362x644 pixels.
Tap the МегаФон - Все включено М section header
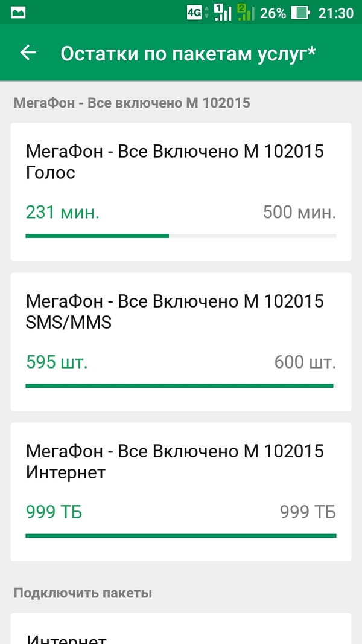click(x=132, y=103)
